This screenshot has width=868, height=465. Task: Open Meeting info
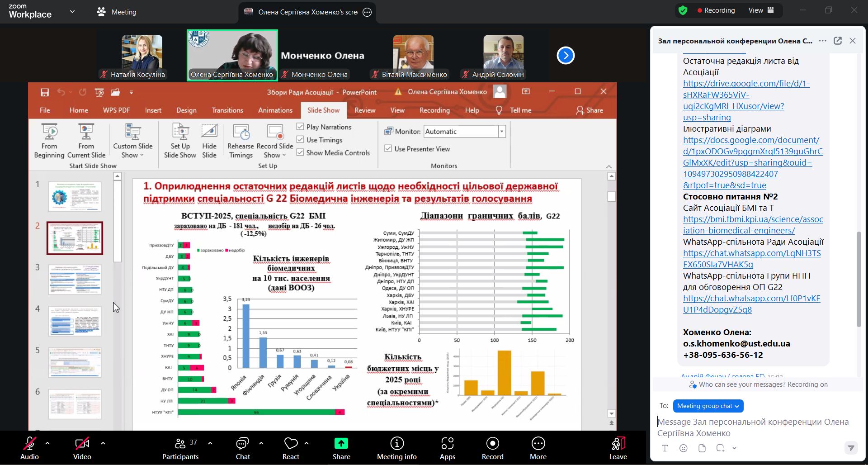tap(396, 443)
